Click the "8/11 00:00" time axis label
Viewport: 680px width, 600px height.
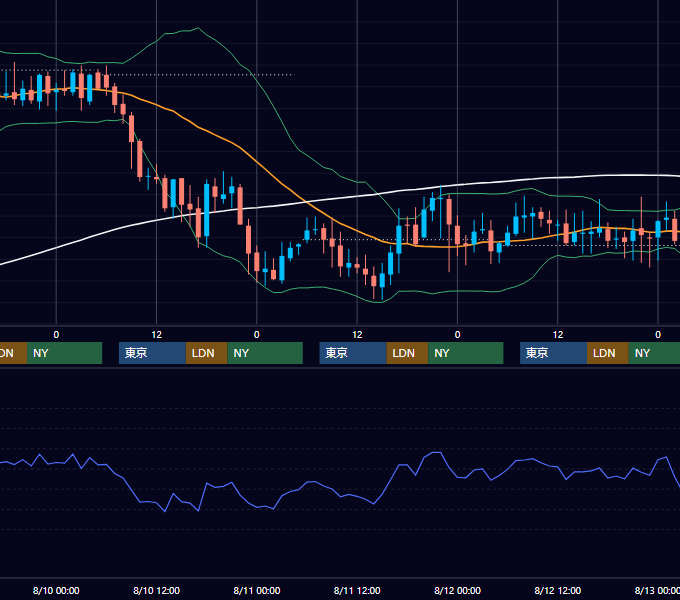coord(257,590)
